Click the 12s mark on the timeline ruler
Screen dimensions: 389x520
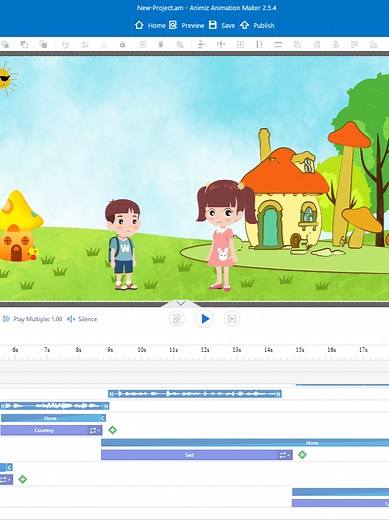coord(205,350)
